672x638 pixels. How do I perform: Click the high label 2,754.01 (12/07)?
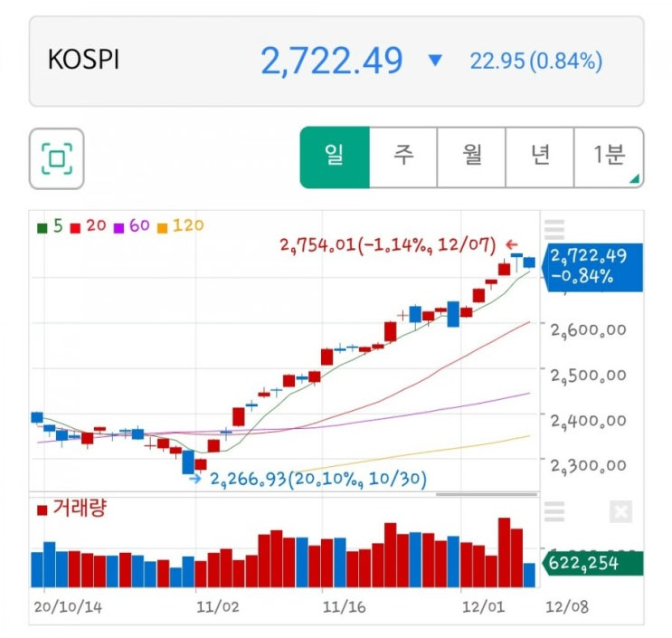point(388,245)
